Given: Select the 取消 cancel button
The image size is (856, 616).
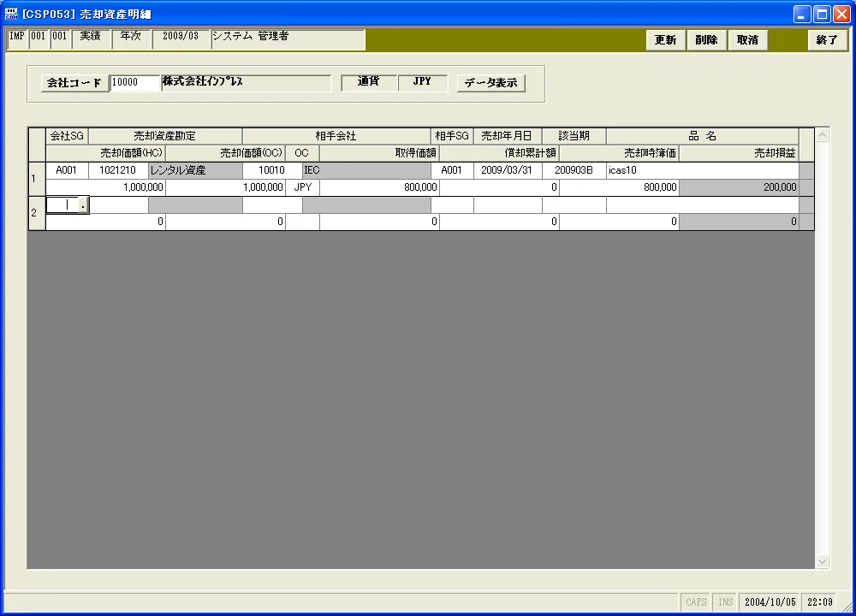Looking at the screenshot, I should click(747, 40).
